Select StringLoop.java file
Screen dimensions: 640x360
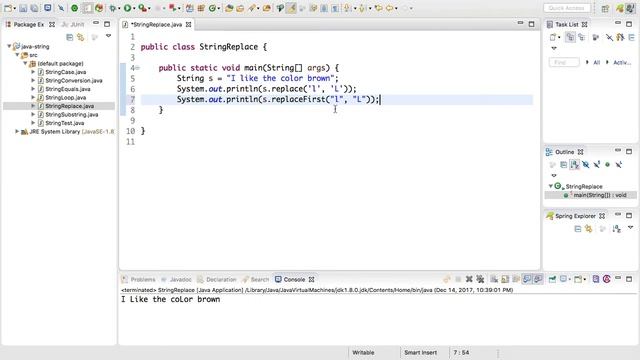[65, 98]
